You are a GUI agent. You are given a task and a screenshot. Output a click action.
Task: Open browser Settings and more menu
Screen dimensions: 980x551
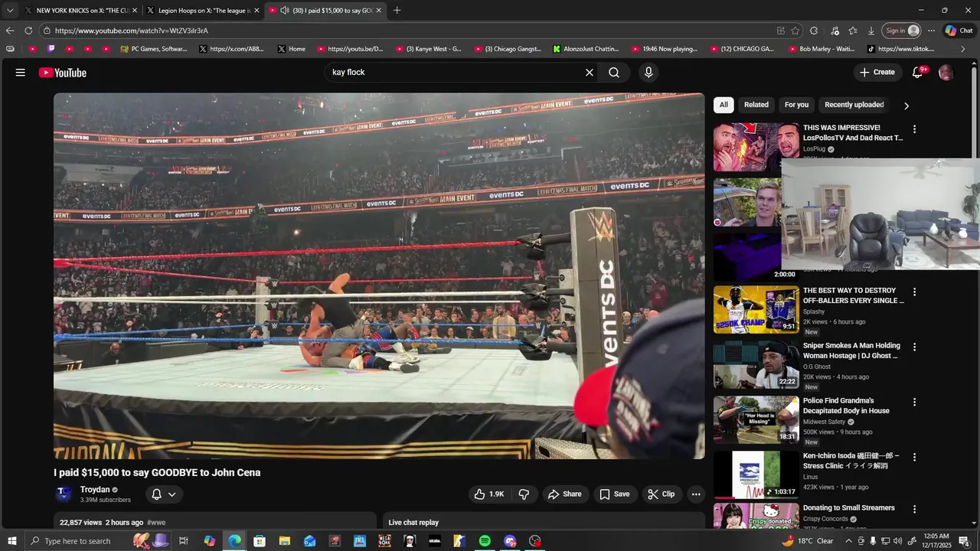(931, 31)
